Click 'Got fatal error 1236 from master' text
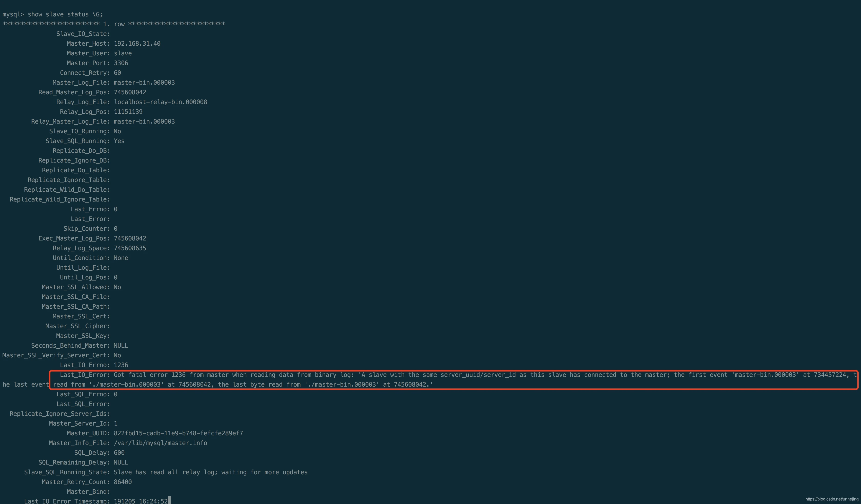This screenshot has height=504, width=861. point(171,375)
